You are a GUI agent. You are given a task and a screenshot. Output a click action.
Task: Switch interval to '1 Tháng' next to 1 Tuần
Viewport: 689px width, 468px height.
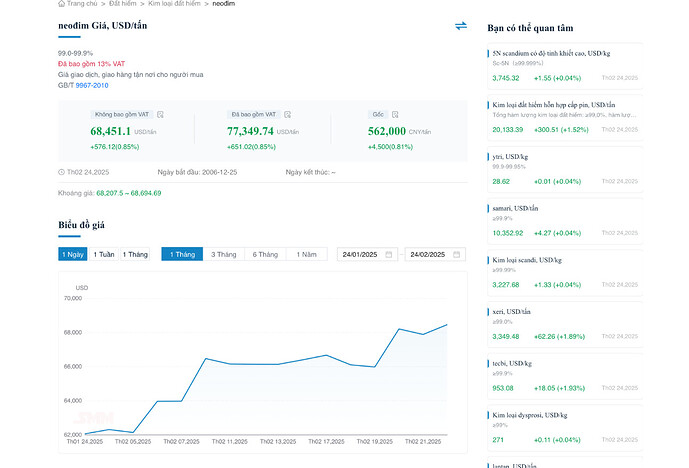(135, 255)
